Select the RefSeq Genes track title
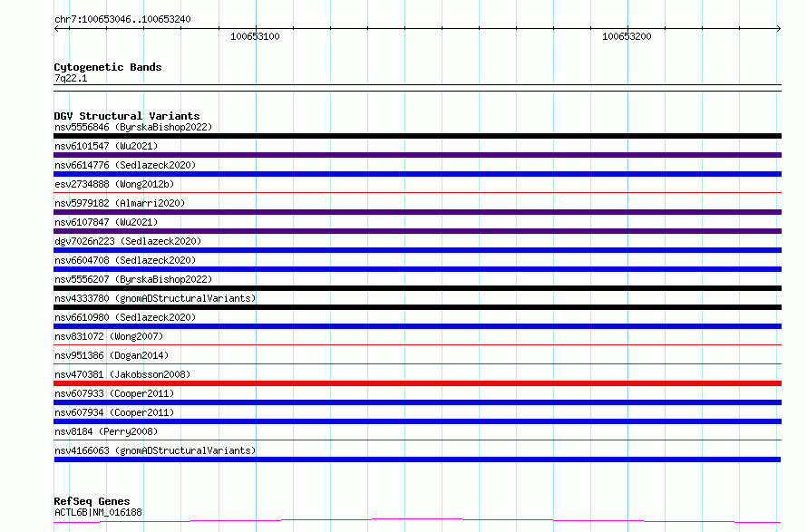 92,502
